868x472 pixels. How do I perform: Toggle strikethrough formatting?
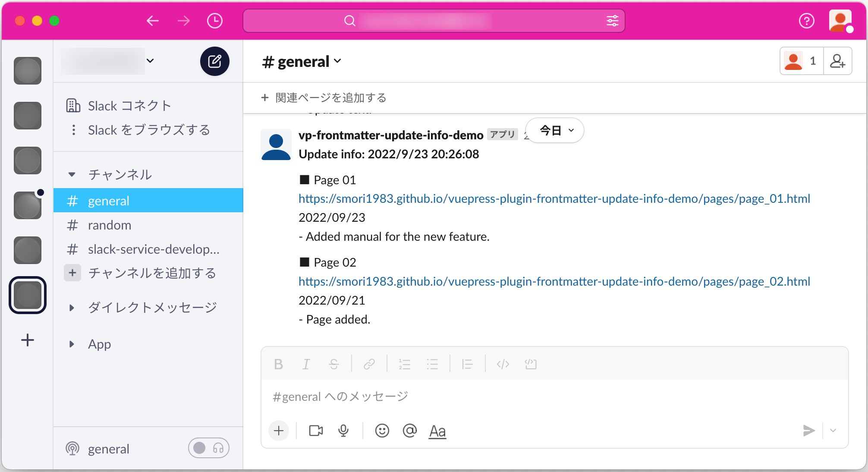click(x=334, y=364)
